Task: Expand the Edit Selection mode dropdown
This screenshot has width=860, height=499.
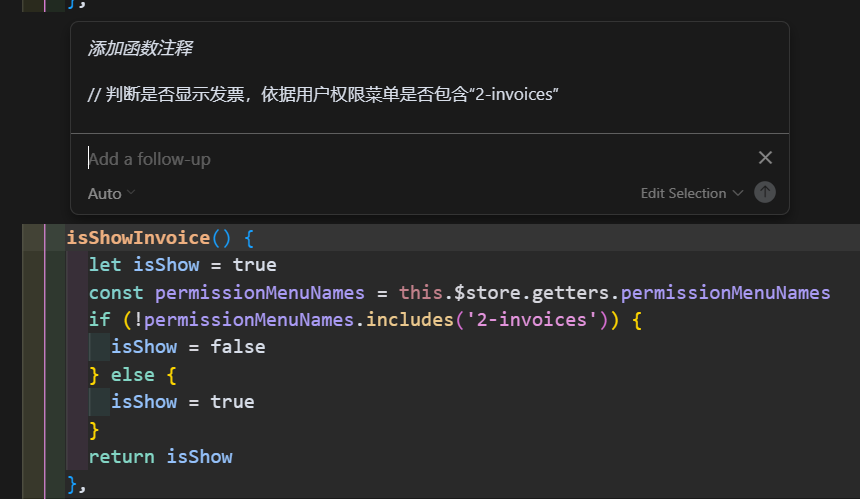Action: point(692,193)
